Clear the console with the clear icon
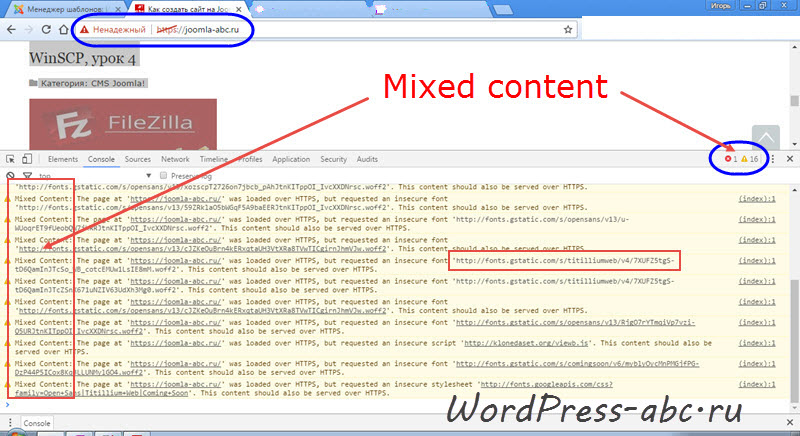Viewport: 800px width, 436px height. coord(10,175)
